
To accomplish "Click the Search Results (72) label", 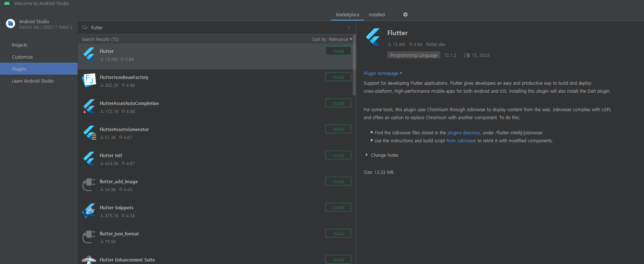I will click(100, 39).
